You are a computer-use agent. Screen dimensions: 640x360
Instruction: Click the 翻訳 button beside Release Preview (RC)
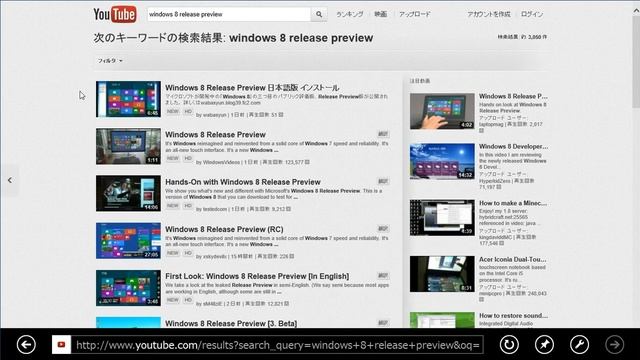(x=383, y=229)
